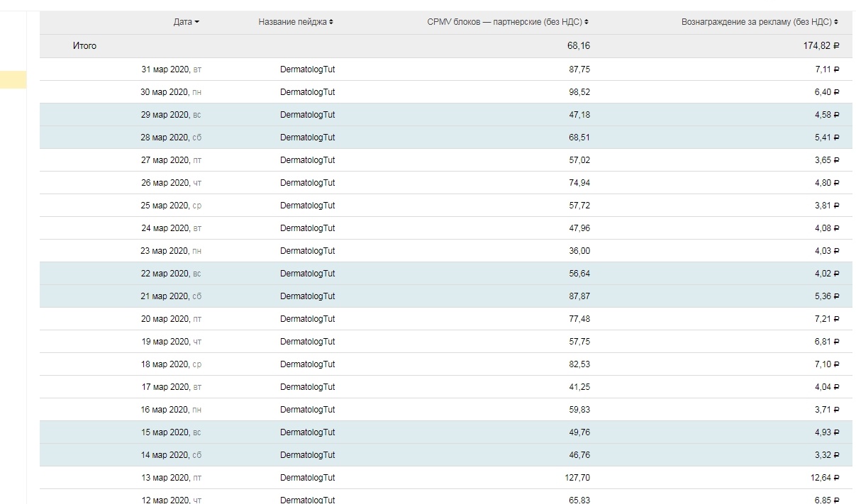Select the total CPMV value 68,16
Viewport: 856px width, 504px height.
(x=578, y=46)
